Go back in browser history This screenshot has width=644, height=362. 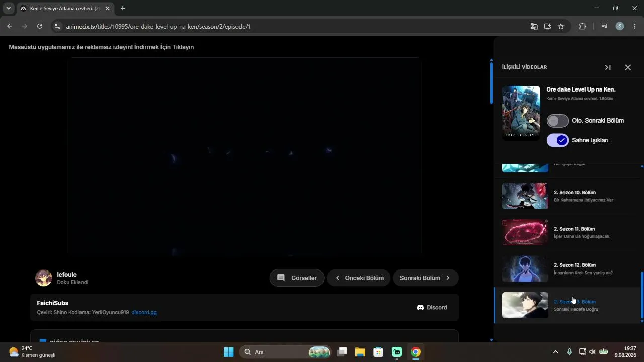tap(10, 26)
